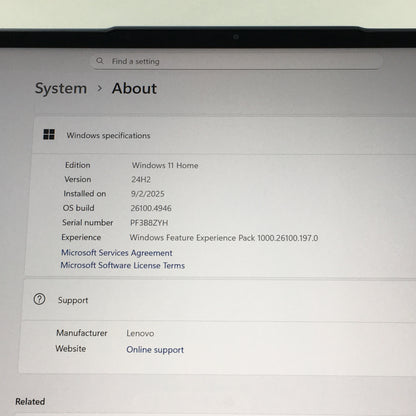Image resolution: width=416 pixels, height=416 pixels.
Task: Select the install date 9/2/2025
Action: point(148,194)
